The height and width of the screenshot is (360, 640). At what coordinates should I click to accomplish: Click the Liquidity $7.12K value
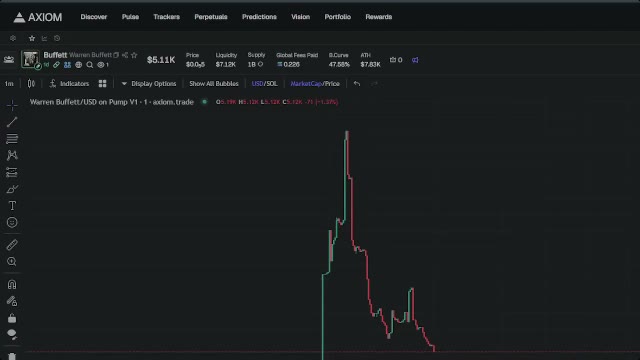click(226, 64)
